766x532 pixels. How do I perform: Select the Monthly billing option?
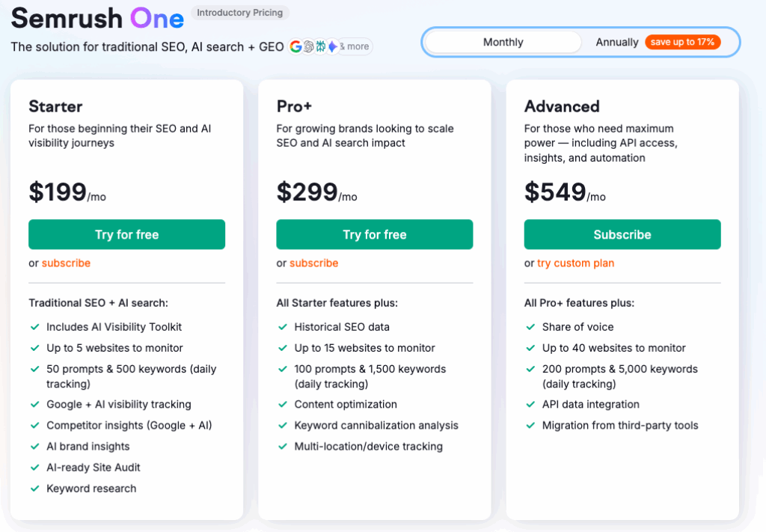(503, 42)
